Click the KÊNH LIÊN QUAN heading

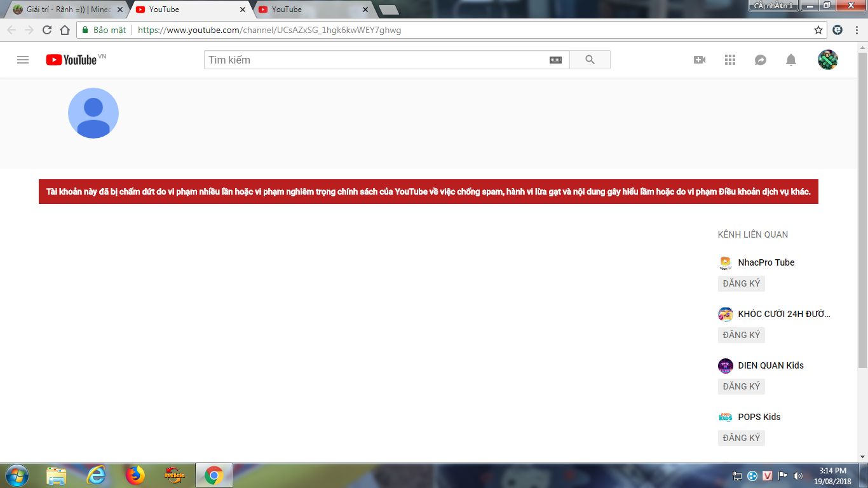753,234
